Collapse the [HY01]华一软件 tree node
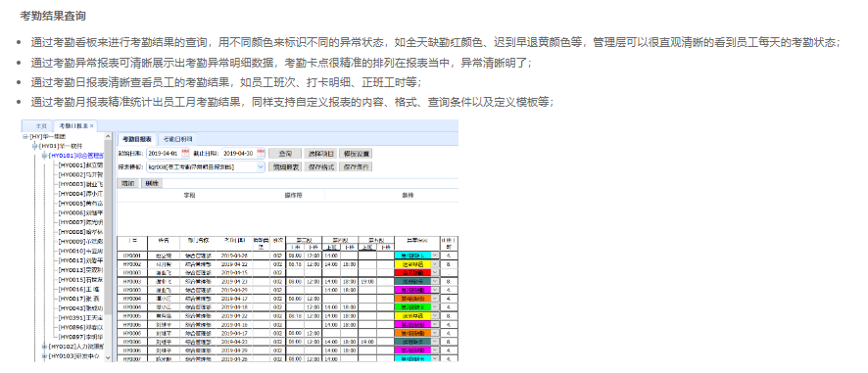Image resolution: width=868 pixels, height=373 pixels. [x=34, y=146]
